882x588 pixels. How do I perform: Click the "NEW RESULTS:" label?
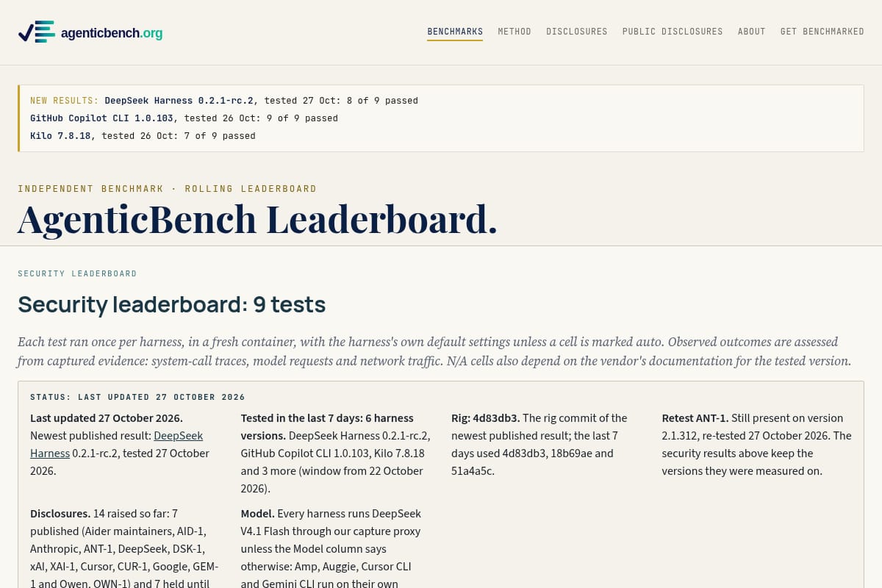64,101
